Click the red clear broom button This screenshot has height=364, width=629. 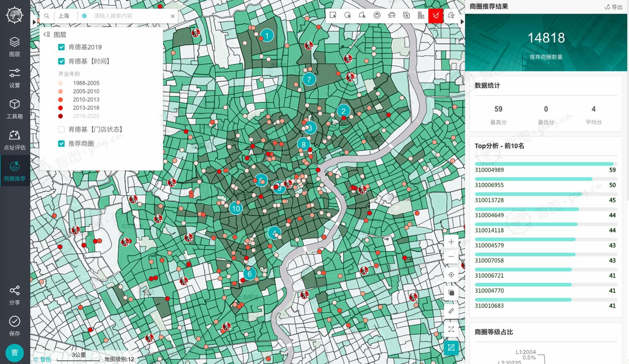pos(436,16)
